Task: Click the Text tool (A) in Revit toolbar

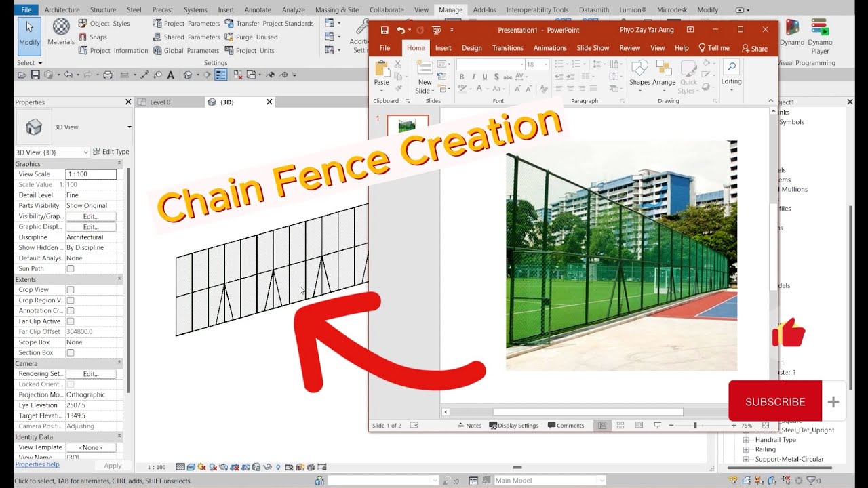Action: coord(170,75)
